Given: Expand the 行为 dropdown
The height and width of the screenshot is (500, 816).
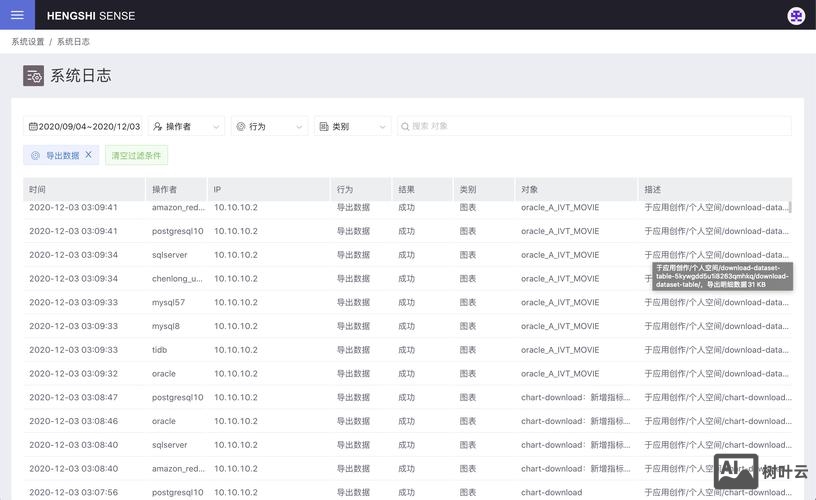Looking at the screenshot, I should 298,127.
